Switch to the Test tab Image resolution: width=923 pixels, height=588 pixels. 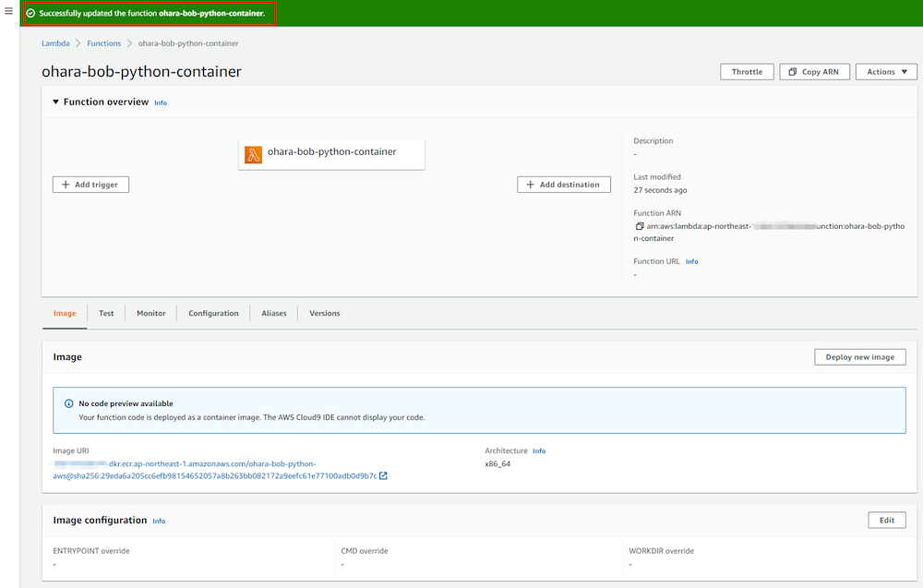(x=106, y=314)
